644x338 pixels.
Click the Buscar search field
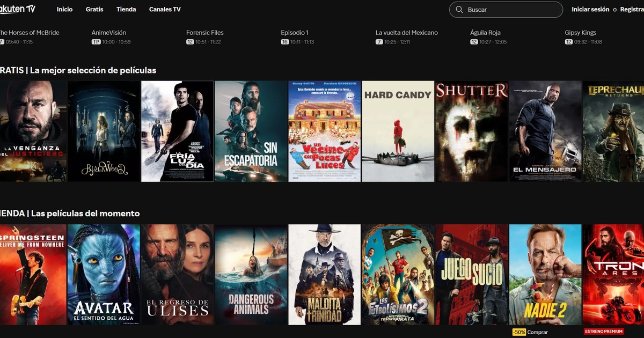click(510, 10)
